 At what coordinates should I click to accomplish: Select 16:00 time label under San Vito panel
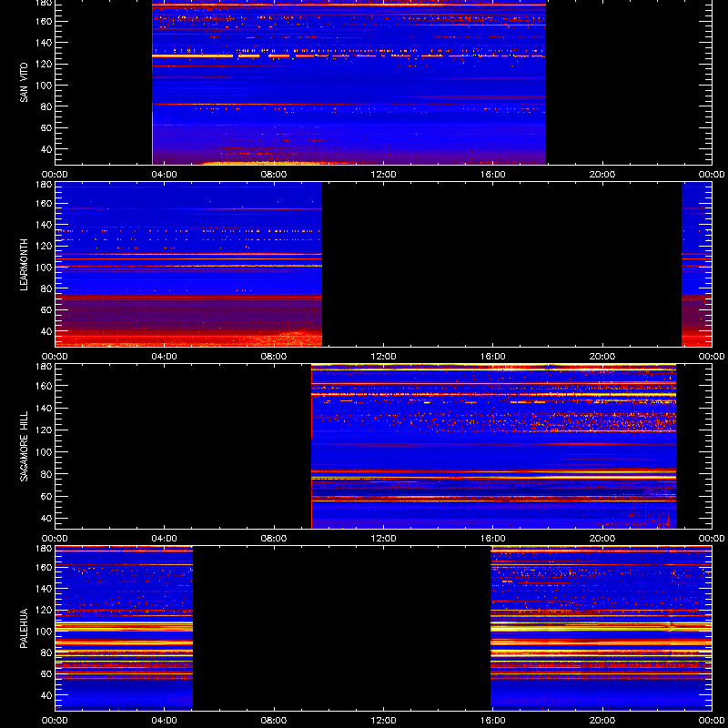coord(492,175)
